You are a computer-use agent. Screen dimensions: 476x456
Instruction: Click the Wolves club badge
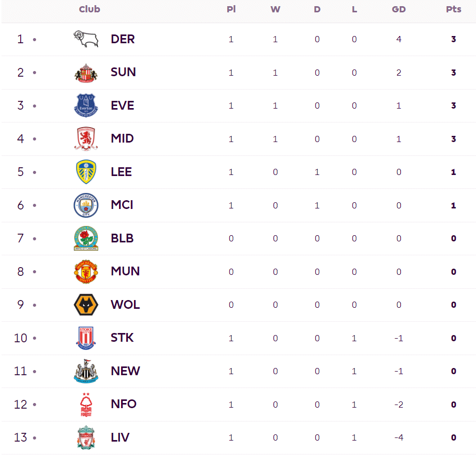[x=86, y=305]
